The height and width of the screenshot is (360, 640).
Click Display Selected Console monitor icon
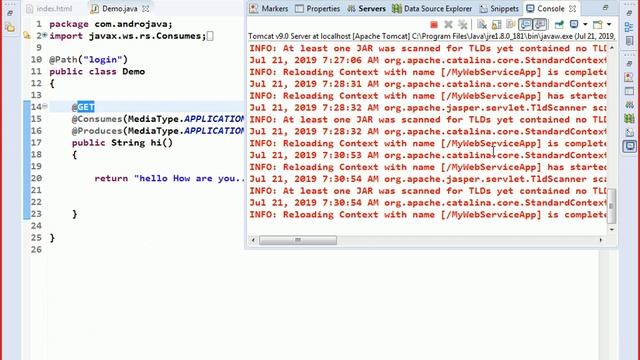coord(574,24)
